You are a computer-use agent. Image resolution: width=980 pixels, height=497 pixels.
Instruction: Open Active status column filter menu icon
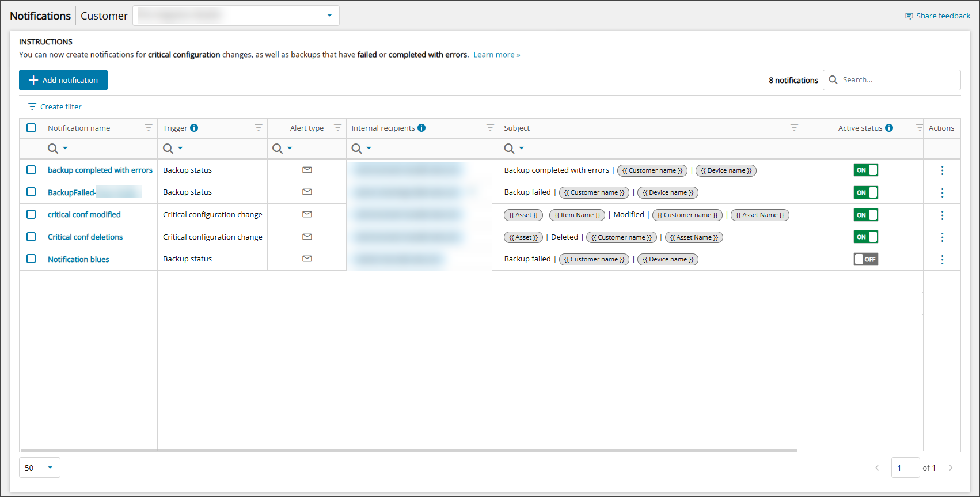tap(919, 127)
